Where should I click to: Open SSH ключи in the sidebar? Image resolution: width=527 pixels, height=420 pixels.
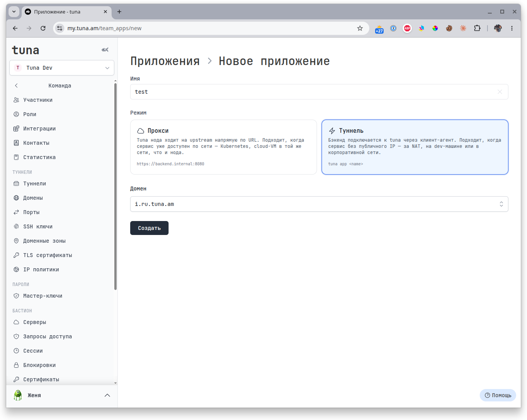point(38,226)
